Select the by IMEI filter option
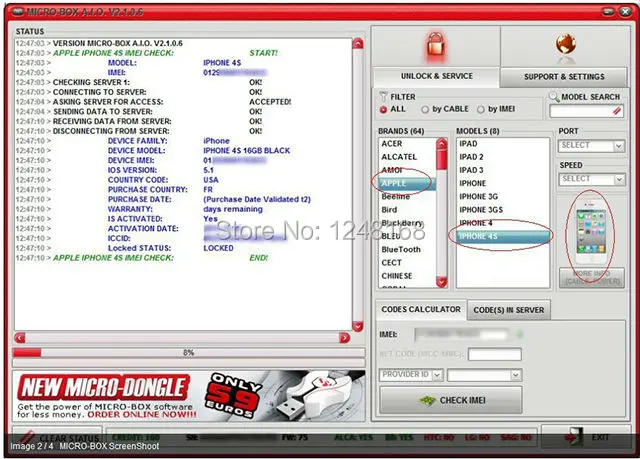 [481, 109]
